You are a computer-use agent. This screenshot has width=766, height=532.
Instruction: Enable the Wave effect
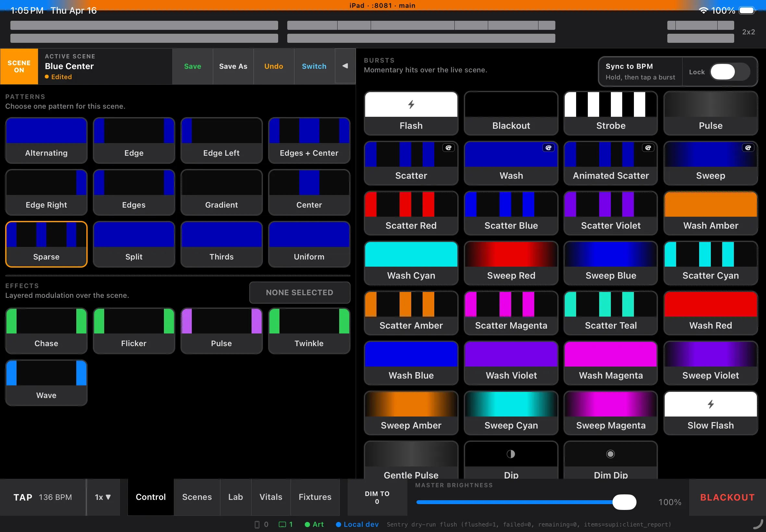(x=46, y=383)
